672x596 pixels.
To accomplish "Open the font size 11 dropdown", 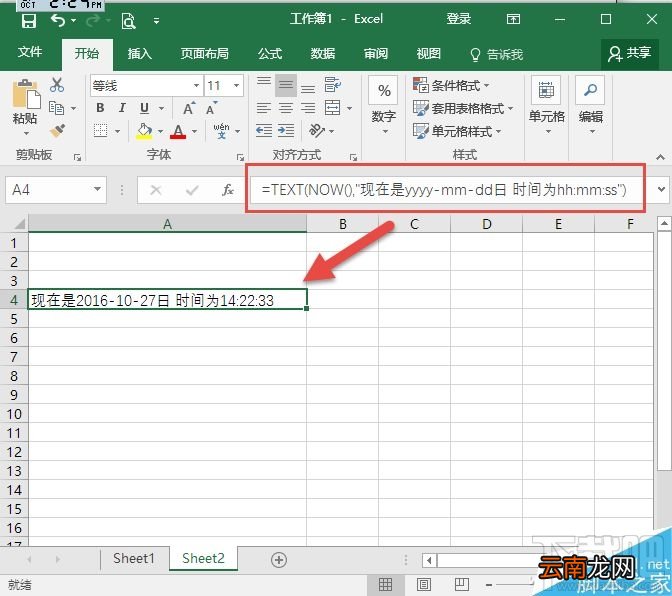I will [x=236, y=85].
